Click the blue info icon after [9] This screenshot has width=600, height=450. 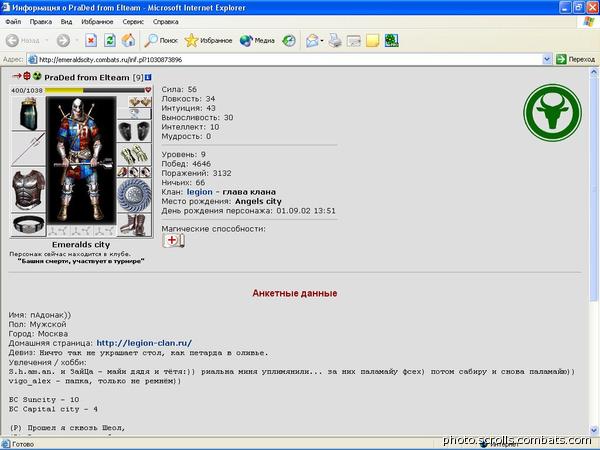tap(148, 77)
